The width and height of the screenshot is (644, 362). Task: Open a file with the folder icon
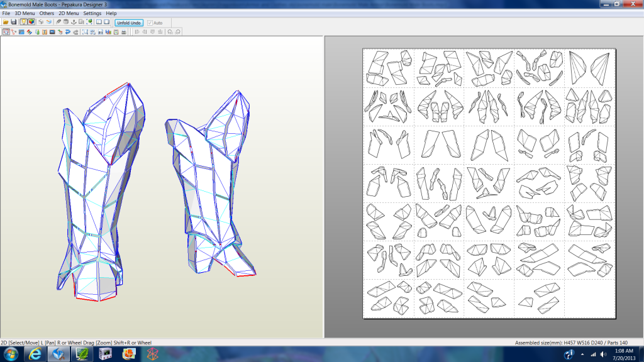(6, 22)
